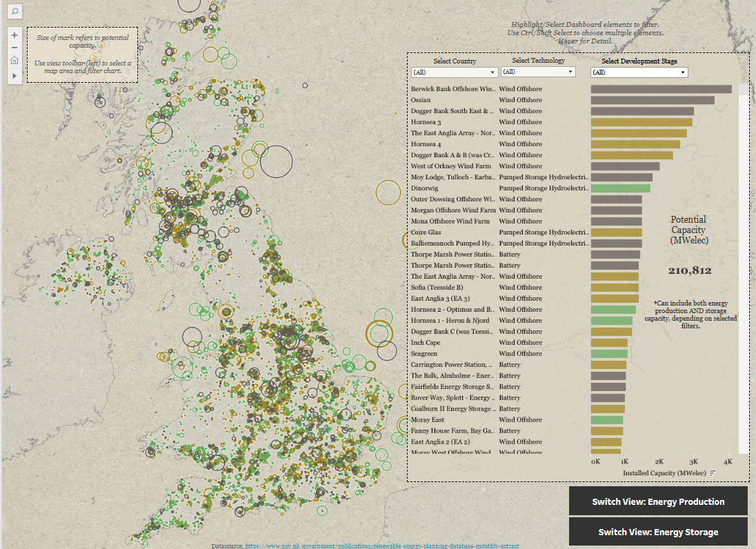Click the 210,812 potential capacity value
Screen dimensions: 756x549
pyautogui.click(x=690, y=270)
